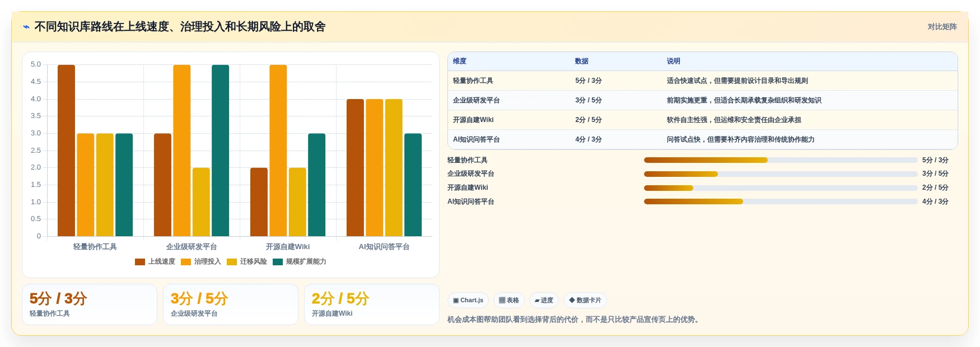The width and height of the screenshot is (980, 347).
Task: Select the 进度 tag chip
Action: [x=544, y=301]
